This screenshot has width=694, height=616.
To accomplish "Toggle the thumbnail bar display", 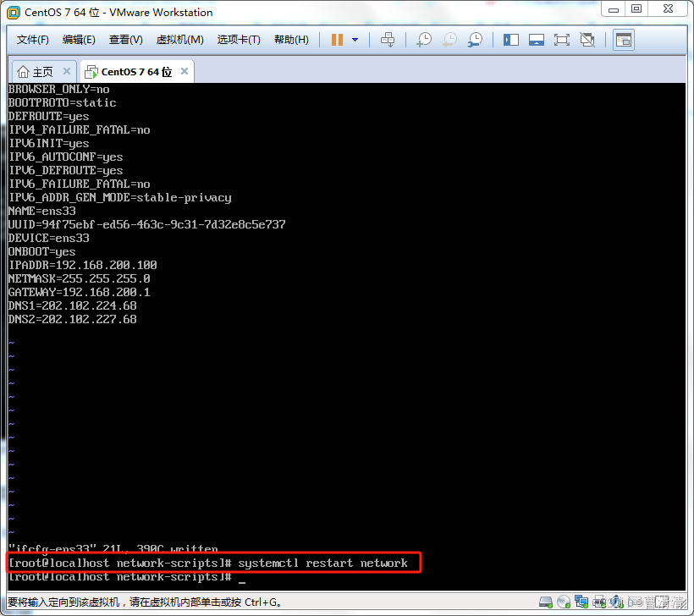I will pyautogui.click(x=535, y=39).
